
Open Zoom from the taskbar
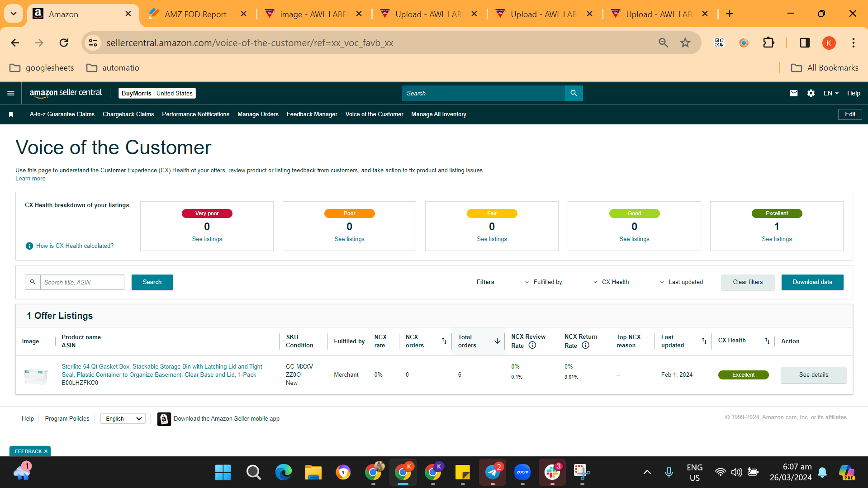coord(522,472)
